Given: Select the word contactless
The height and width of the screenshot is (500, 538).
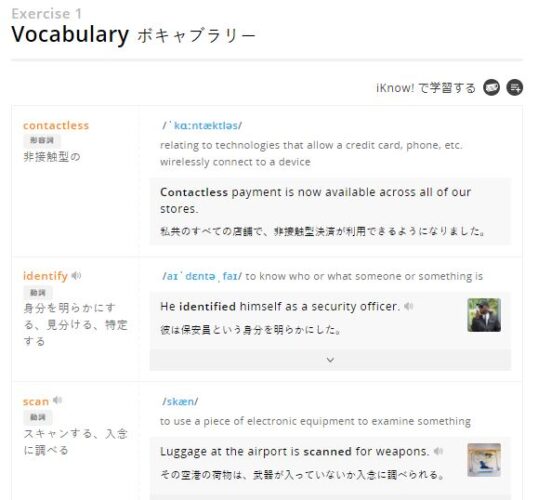Looking at the screenshot, I should [56, 126].
